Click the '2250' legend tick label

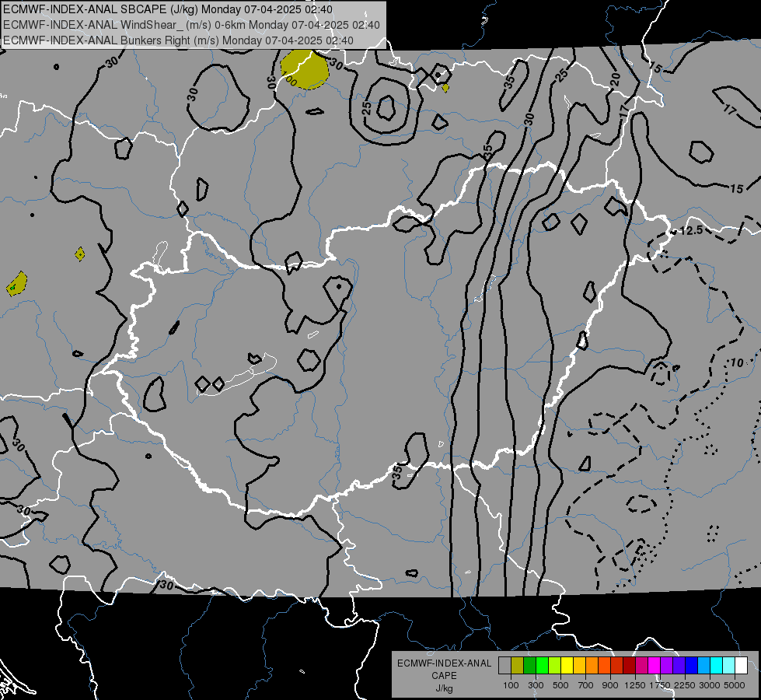pos(685,685)
